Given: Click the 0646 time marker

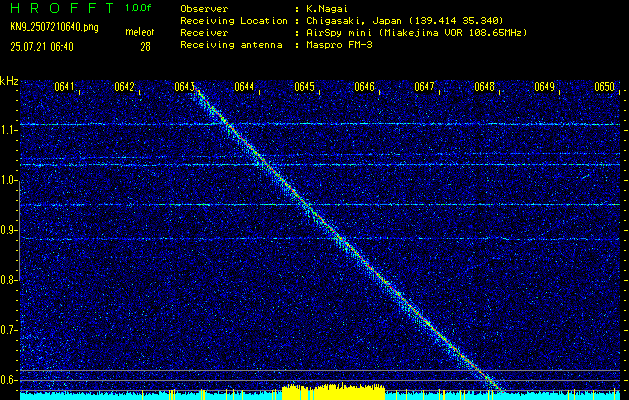Looking at the screenshot, I should click(x=364, y=87).
